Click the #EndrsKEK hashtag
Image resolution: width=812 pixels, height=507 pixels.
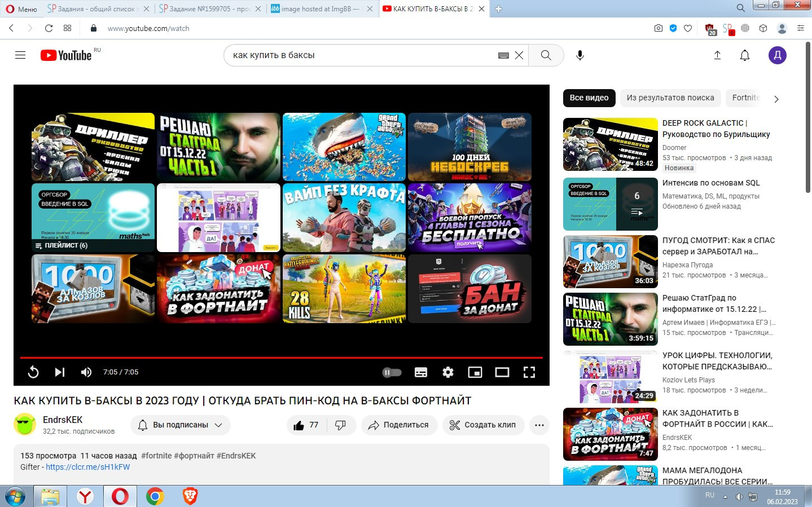click(236, 456)
